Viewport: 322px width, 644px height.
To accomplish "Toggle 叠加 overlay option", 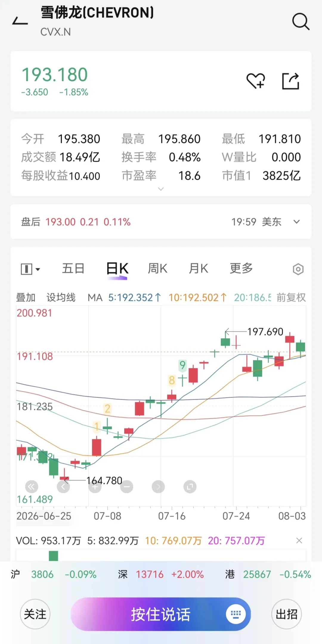I will 26,297.
